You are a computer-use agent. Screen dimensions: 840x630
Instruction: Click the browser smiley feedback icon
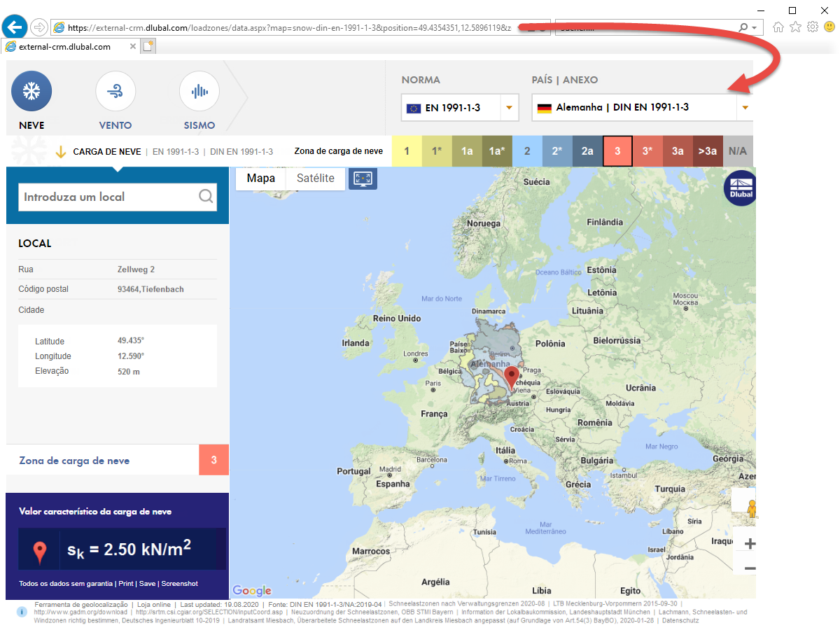(x=829, y=27)
